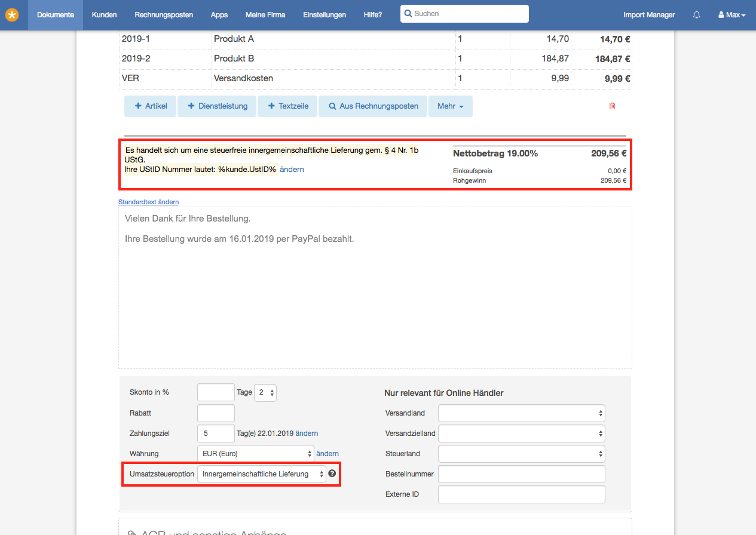The height and width of the screenshot is (535, 756).
Task: Open notifications bell icon
Action: (x=697, y=15)
